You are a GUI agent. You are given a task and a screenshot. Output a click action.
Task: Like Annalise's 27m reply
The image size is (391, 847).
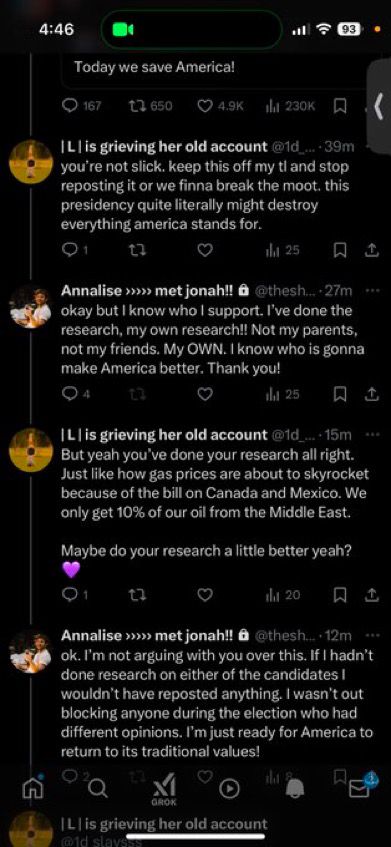click(205, 395)
